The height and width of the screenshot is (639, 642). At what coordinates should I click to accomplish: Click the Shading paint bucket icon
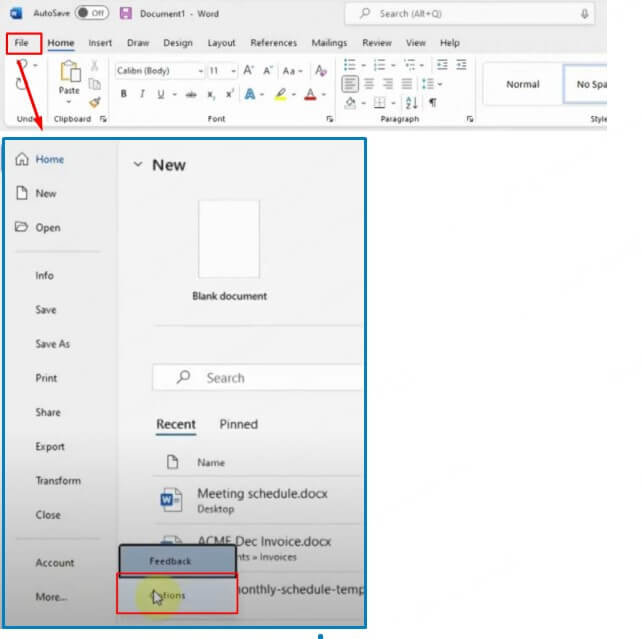point(350,103)
